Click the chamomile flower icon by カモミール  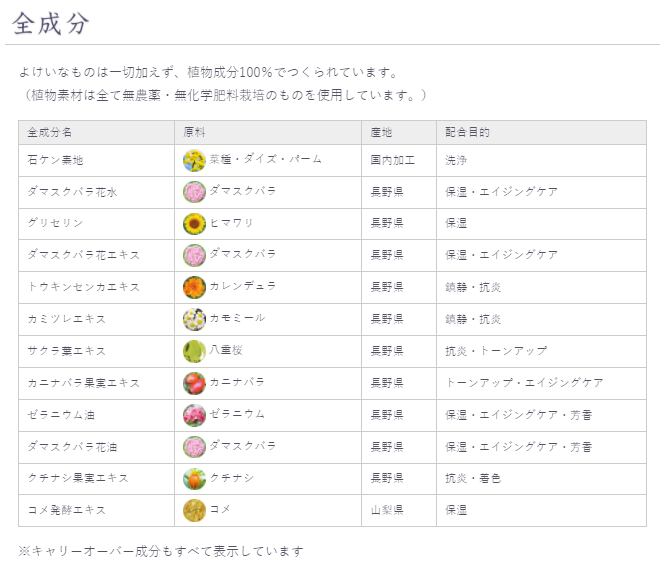point(194,319)
